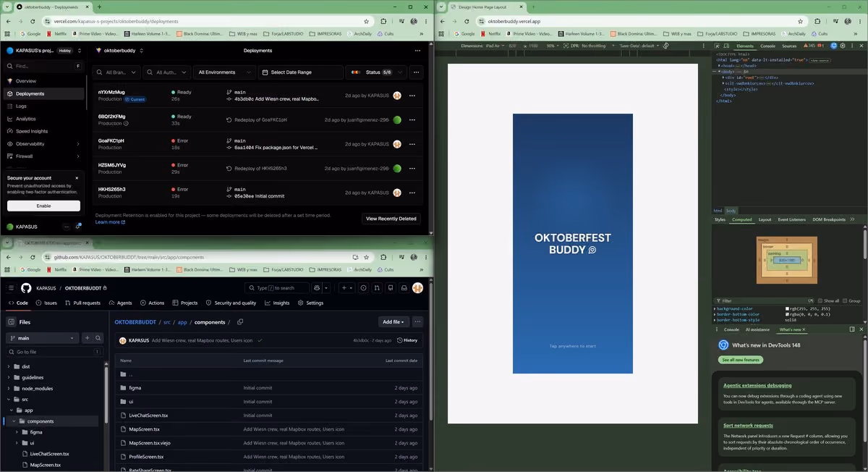Follow the Learn more link about Deployment Retention
This screenshot has height=472, width=868.
click(110, 222)
